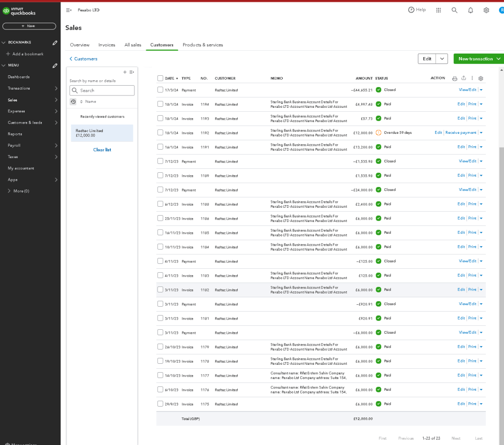Screen dimensions: 504x445
Task: Expand the Transactions submenu
Action: point(56,88)
